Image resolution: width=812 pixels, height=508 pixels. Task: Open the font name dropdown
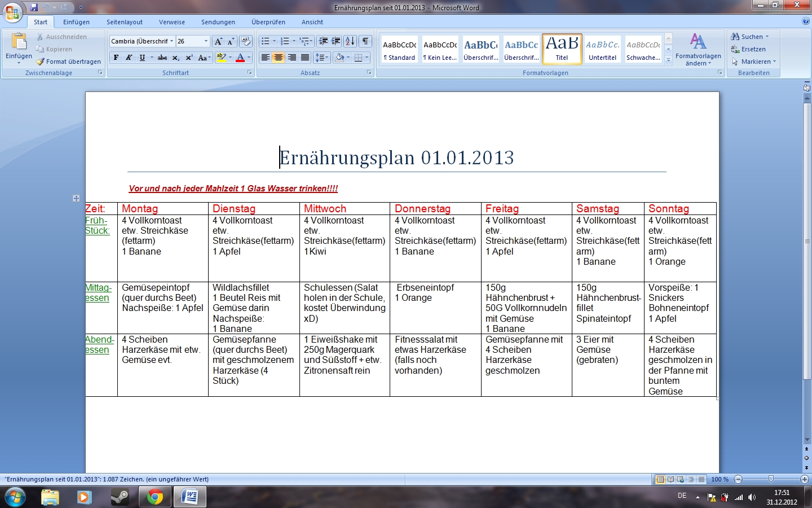pos(172,41)
